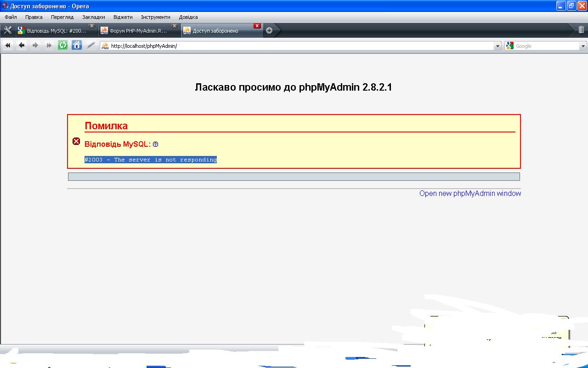This screenshot has width=588, height=368.
Task: Click the Помилка heading
Action: [106, 126]
